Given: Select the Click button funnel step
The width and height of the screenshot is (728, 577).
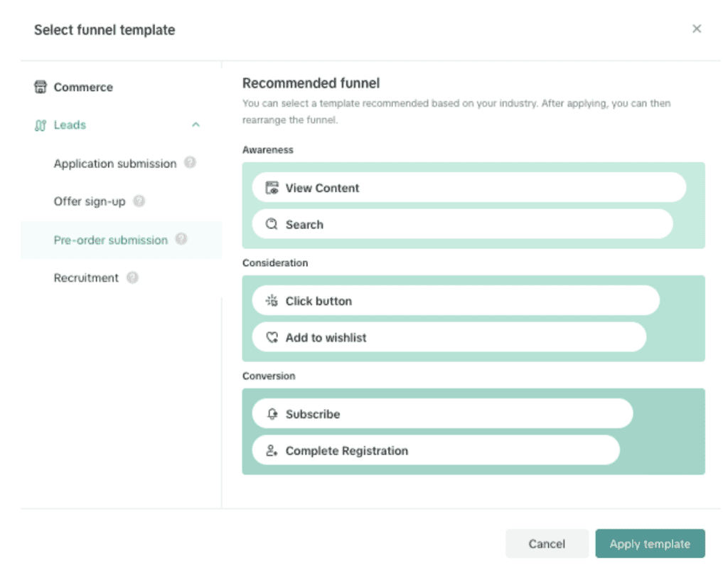Looking at the screenshot, I should pyautogui.click(x=456, y=300).
